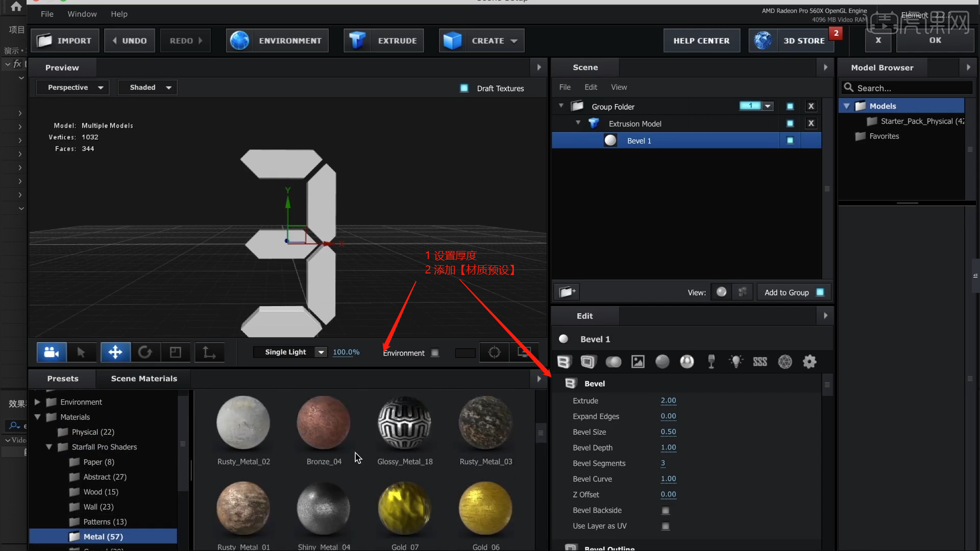The width and height of the screenshot is (980, 551).
Task: Toggle the Add to Group checkbox
Action: pos(820,292)
